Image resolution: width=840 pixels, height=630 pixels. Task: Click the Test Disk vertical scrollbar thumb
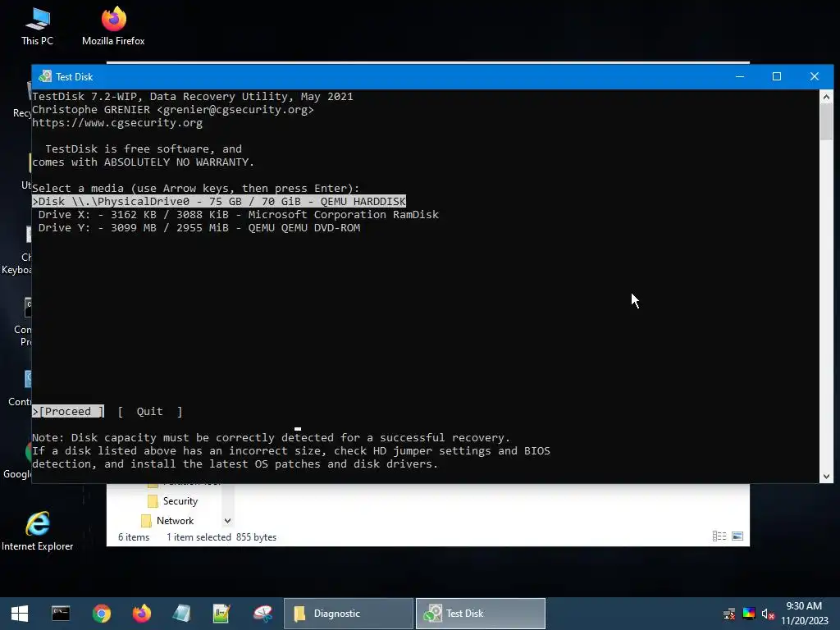(826, 121)
